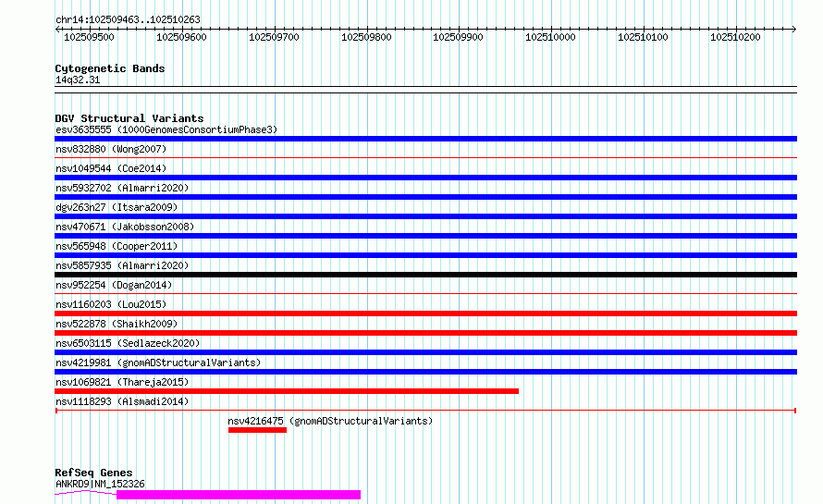Screen dimensions: 823x504
Task: Select the black bar under nsv5857935
Action: pyautogui.click(x=425, y=275)
